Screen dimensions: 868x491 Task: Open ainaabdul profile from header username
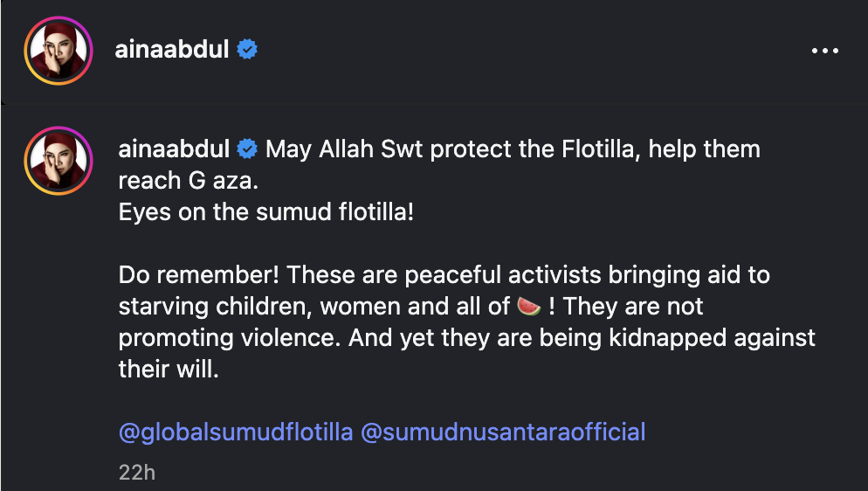pyautogui.click(x=171, y=50)
